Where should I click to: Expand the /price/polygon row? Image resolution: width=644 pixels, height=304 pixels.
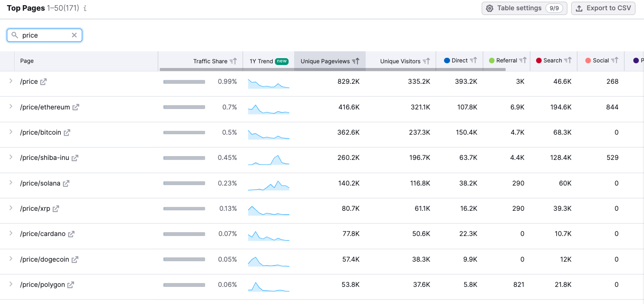pyautogui.click(x=11, y=284)
